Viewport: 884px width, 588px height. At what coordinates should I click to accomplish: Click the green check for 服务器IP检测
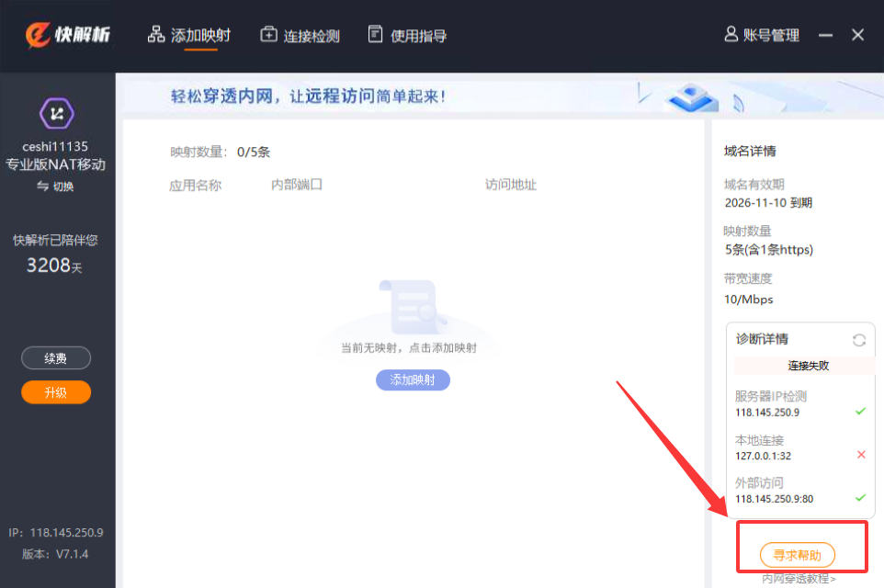(860, 411)
